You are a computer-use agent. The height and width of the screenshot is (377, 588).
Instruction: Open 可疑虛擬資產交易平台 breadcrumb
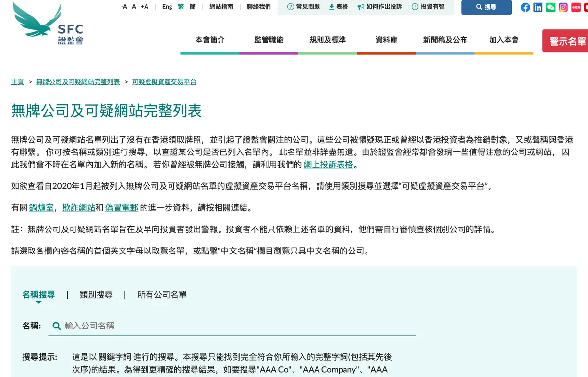[164, 82]
